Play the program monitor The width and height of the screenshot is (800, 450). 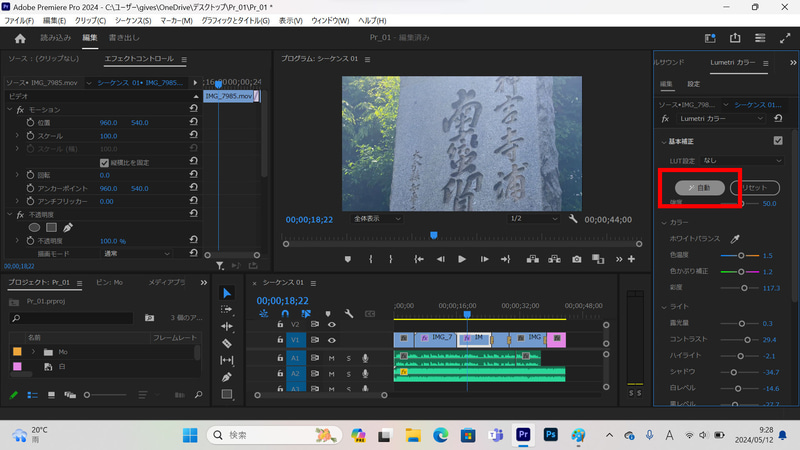pyautogui.click(x=462, y=259)
